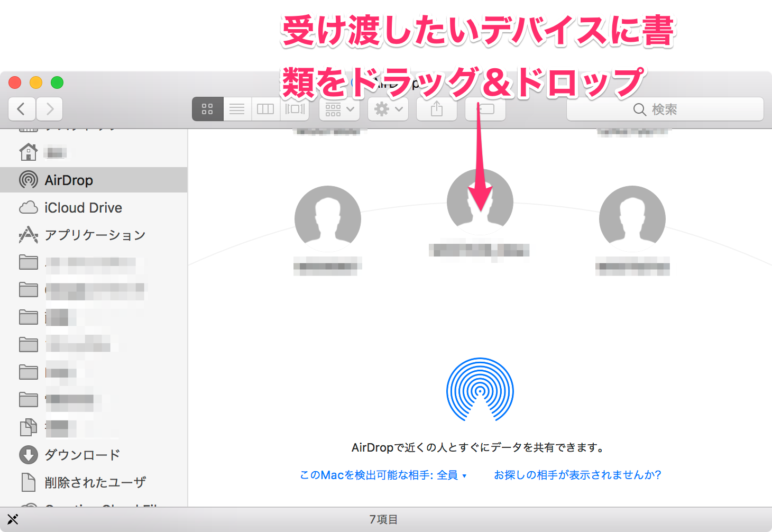Open 削除されたユーザ in the sidebar
Screen dimensions: 772x532
point(94,482)
